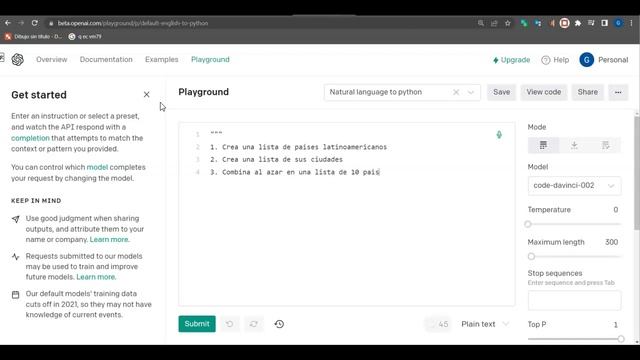Open Learn more link about sharing outputs

coord(109,240)
